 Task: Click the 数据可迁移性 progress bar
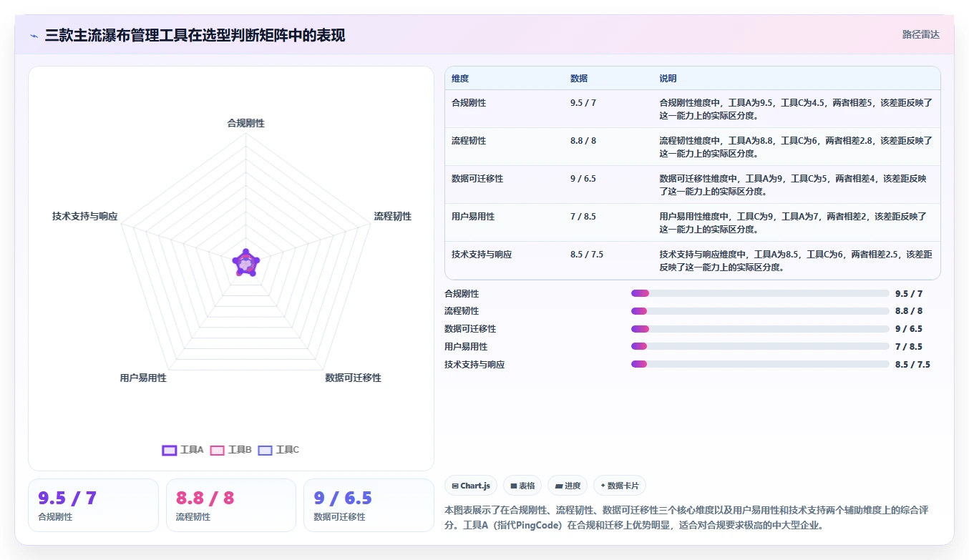point(760,329)
